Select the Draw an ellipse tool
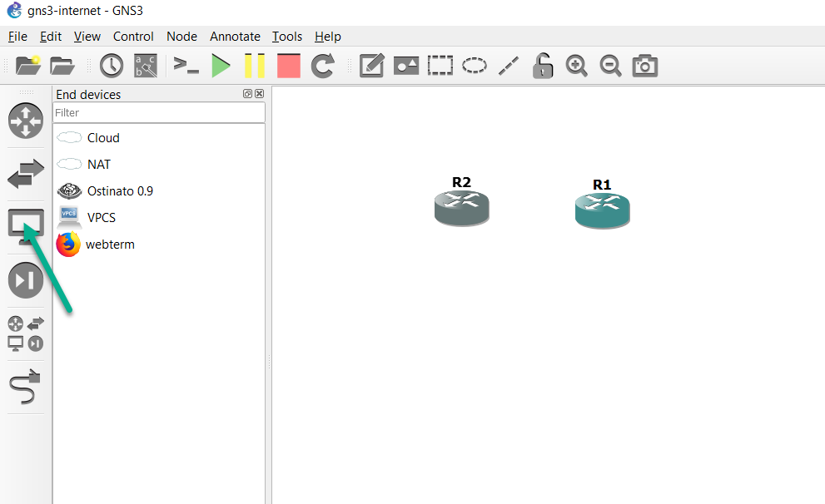The width and height of the screenshot is (825, 504). pos(474,66)
